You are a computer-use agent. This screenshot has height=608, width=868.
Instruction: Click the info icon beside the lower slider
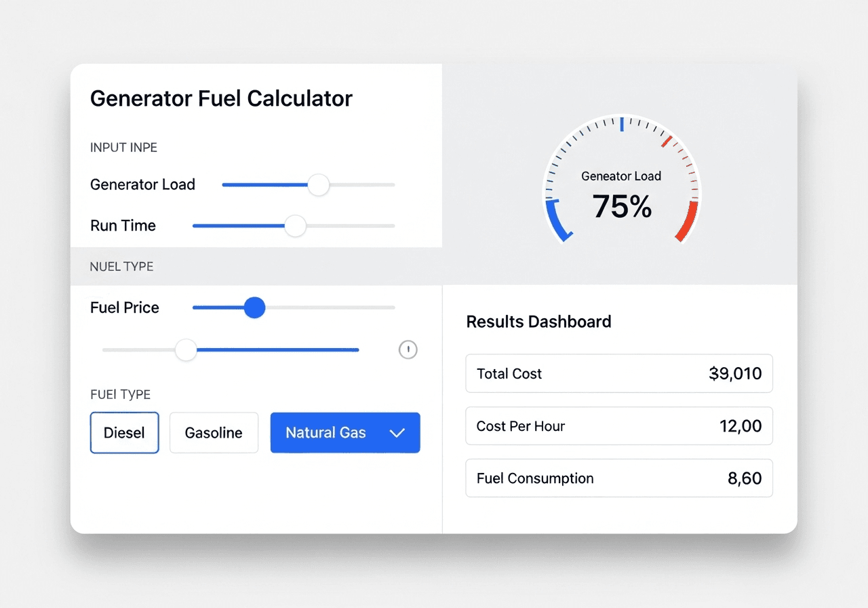(408, 349)
